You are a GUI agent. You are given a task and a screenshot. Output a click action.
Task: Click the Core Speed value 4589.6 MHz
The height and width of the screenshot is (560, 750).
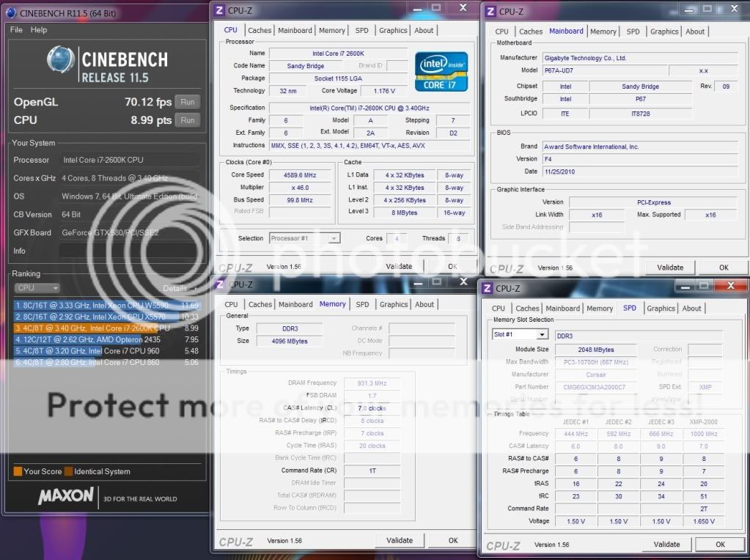[x=300, y=175]
